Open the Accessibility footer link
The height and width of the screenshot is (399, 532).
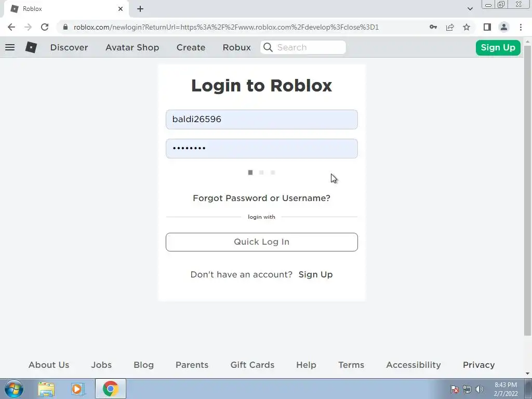(413, 365)
